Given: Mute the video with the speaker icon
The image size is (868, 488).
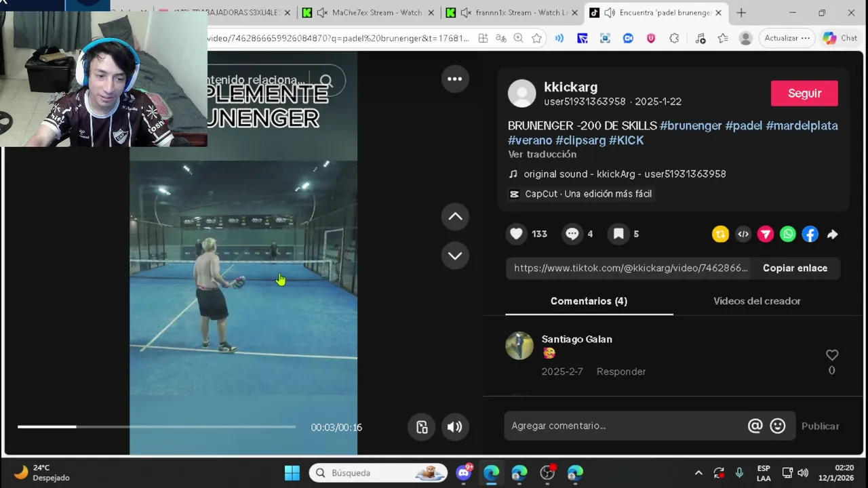Looking at the screenshot, I should [454, 427].
